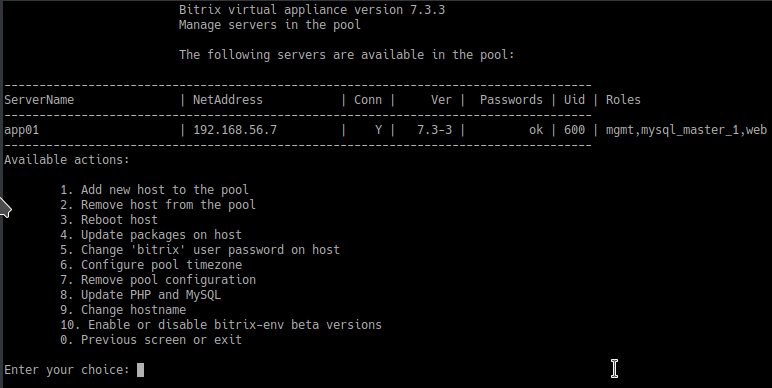This screenshot has width=772, height=388.
Task: Click the Roles column header
Action: click(623, 100)
